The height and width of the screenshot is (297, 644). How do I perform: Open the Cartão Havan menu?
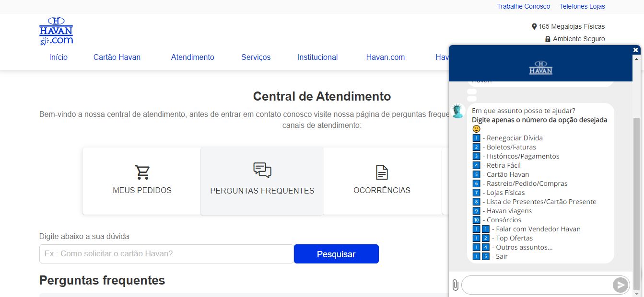(117, 57)
